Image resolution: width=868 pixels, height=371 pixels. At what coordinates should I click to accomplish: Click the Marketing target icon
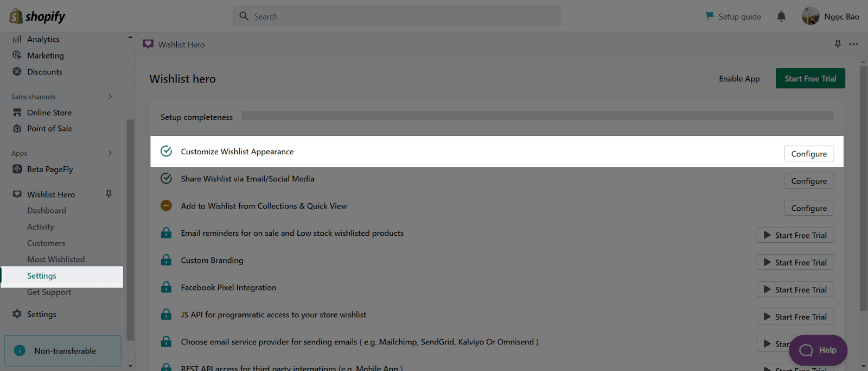point(17,55)
